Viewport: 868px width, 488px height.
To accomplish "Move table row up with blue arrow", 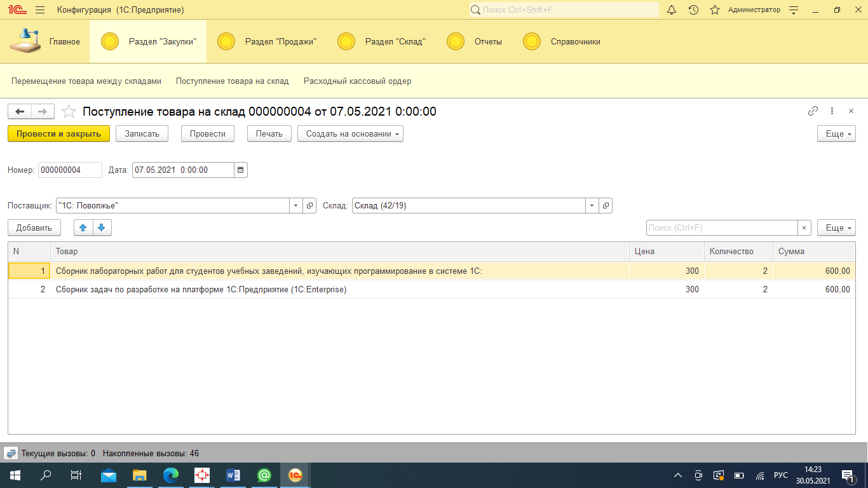I will (x=83, y=227).
